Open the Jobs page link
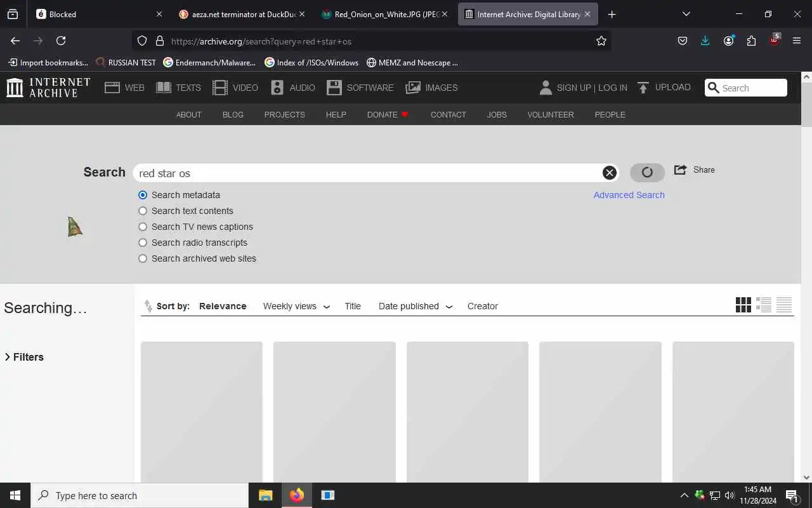The height and width of the screenshot is (508, 812). coord(497,114)
